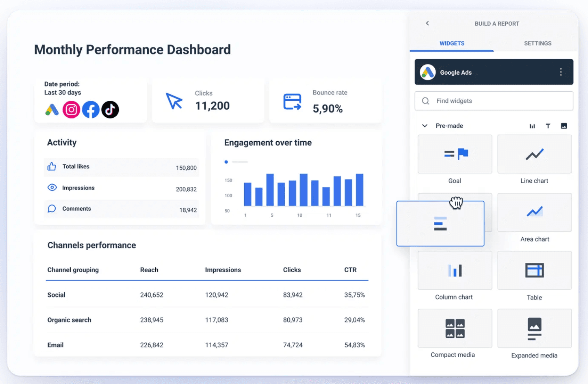
Task: Pick the Area chart widget
Action: tap(534, 212)
